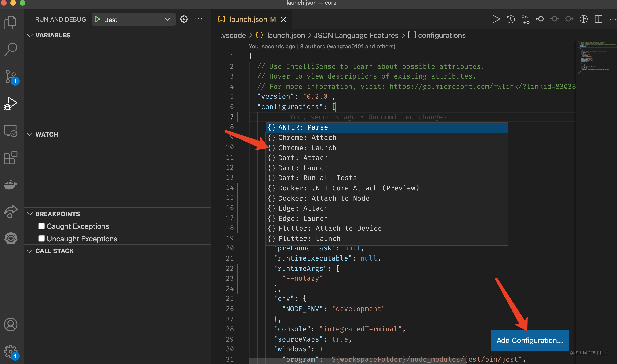This screenshot has height=364, width=617.
Task: Choose Edge: Launch suggestion
Action: [387, 218]
